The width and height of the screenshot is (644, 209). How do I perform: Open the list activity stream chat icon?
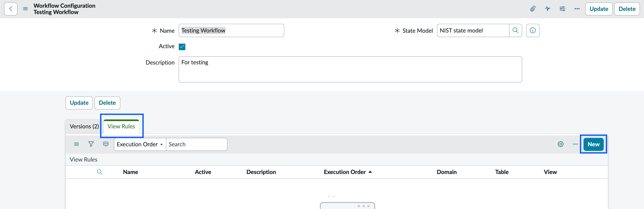coord(106,144)
